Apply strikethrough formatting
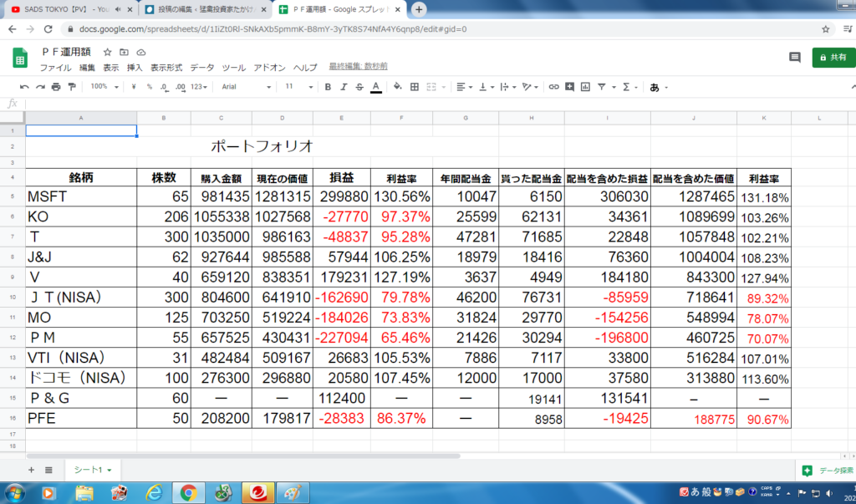This screenshot has height=504, width=856. [x=359, y=87]
